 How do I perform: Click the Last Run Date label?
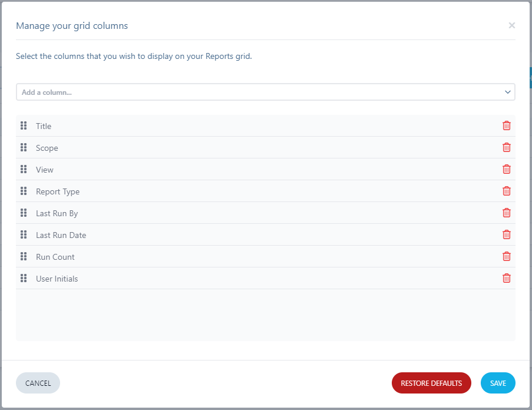click(61, 235)
